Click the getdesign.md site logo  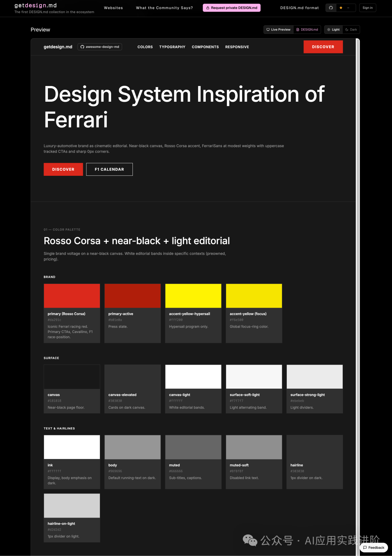tap(36, 5)
